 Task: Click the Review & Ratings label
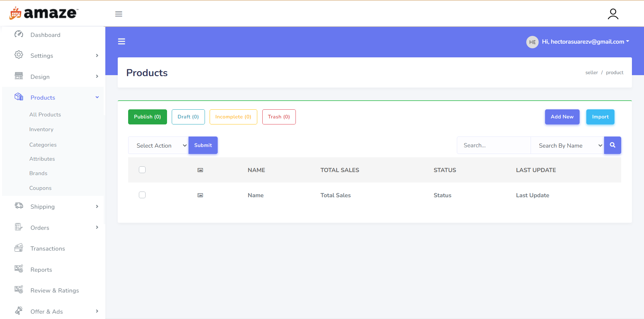click(55, 290)
